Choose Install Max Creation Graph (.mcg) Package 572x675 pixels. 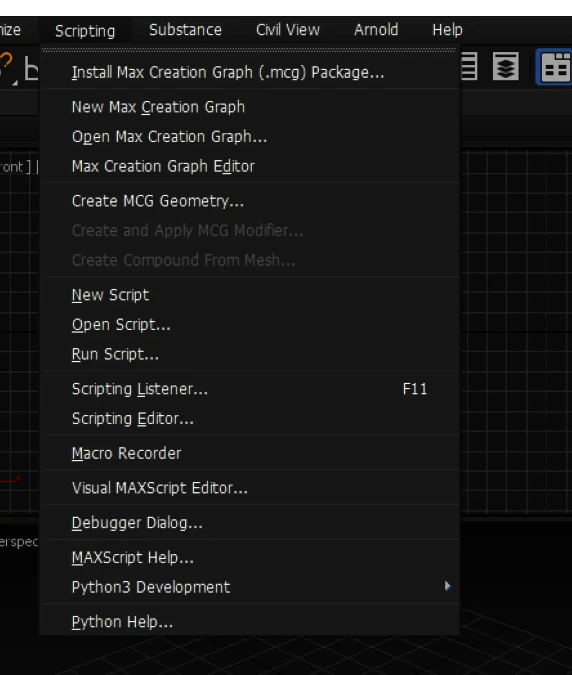[x=251, y=72]
